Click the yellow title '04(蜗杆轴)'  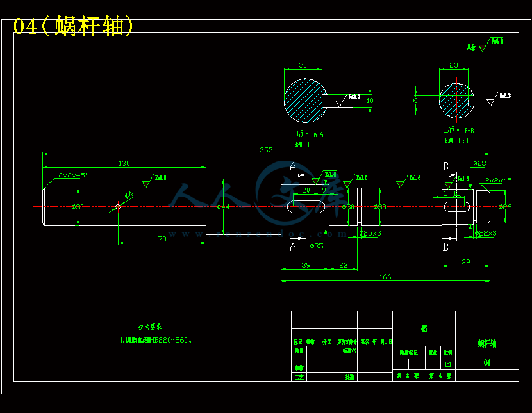[74, 26]
